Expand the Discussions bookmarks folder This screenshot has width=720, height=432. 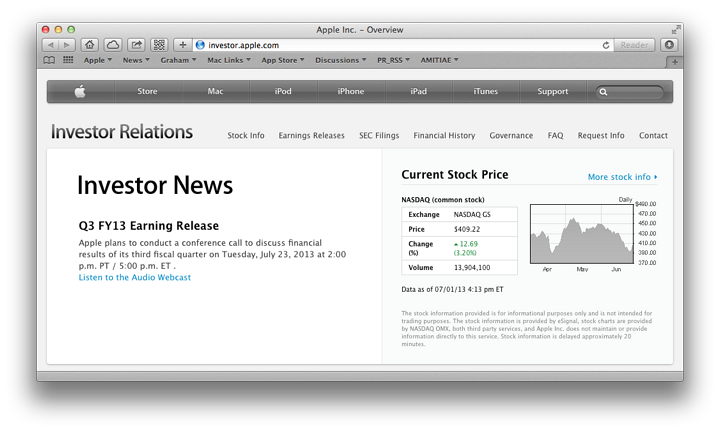click(341, 60)
